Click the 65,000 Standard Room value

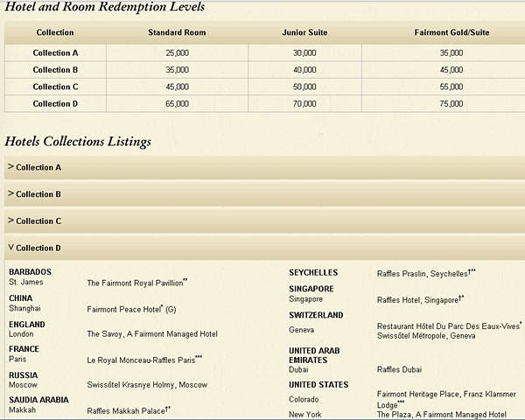click(x=177, y=104)
